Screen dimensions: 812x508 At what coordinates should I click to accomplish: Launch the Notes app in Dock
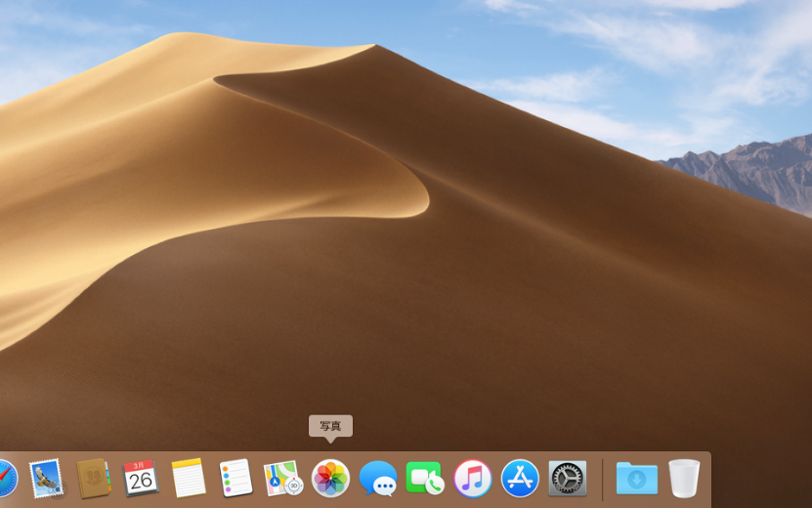click(189, 478)
